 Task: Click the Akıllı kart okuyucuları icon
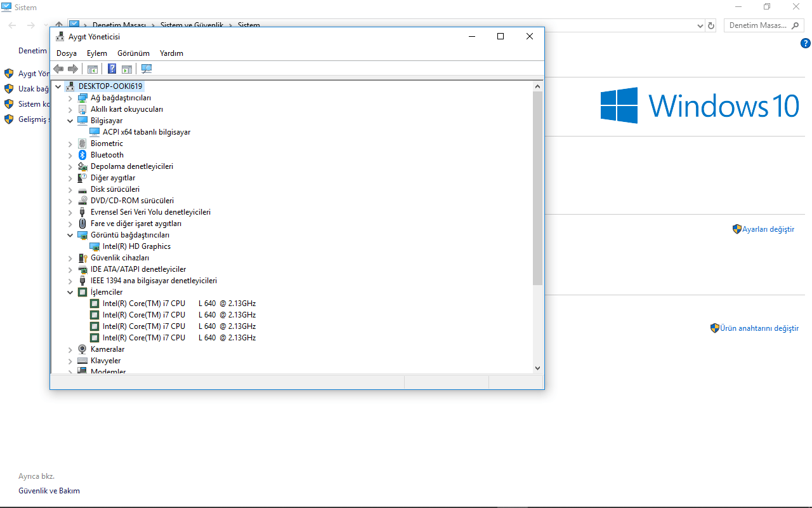click(x=82, y=109)
